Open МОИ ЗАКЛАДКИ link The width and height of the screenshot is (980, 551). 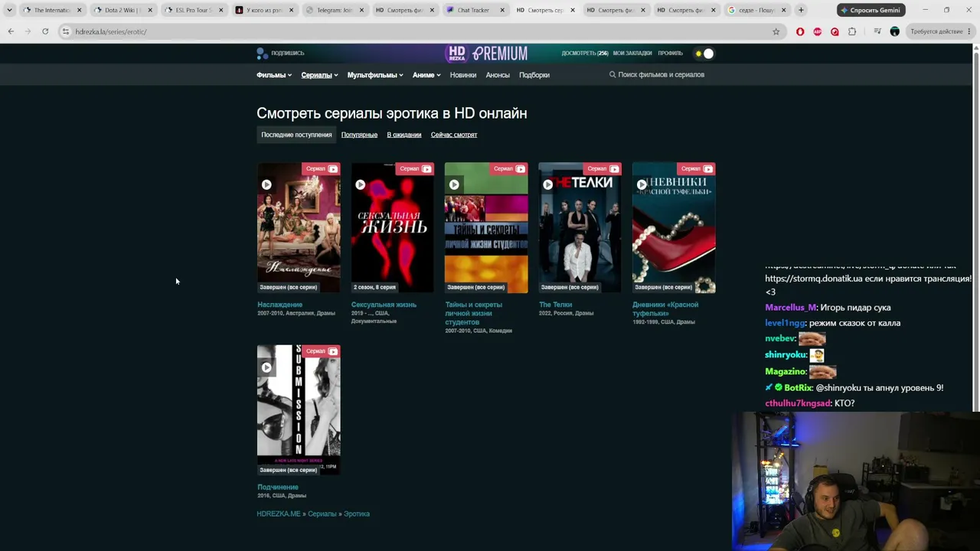click(632, 54)
